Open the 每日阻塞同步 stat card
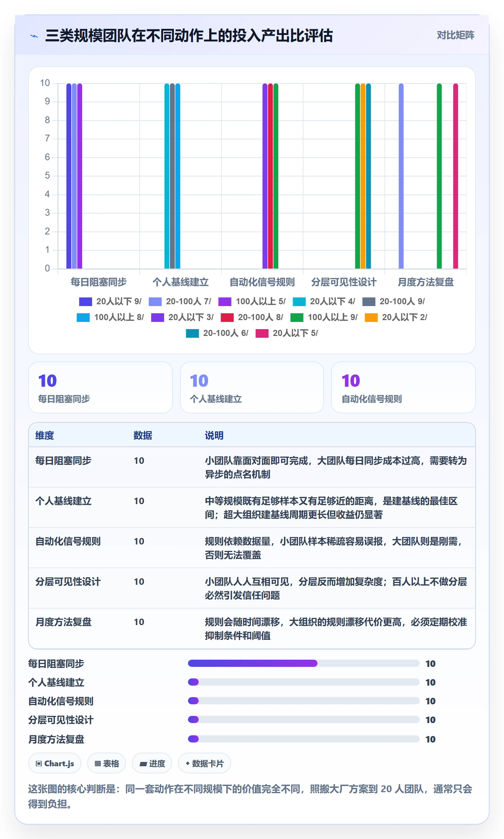This screenshot has height=839, width=504. coord(100,387)
